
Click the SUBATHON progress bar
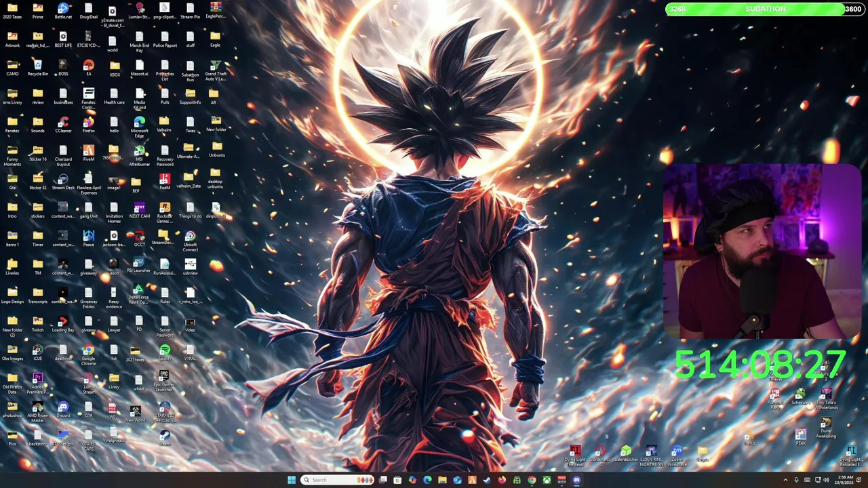tap(765, 9)
